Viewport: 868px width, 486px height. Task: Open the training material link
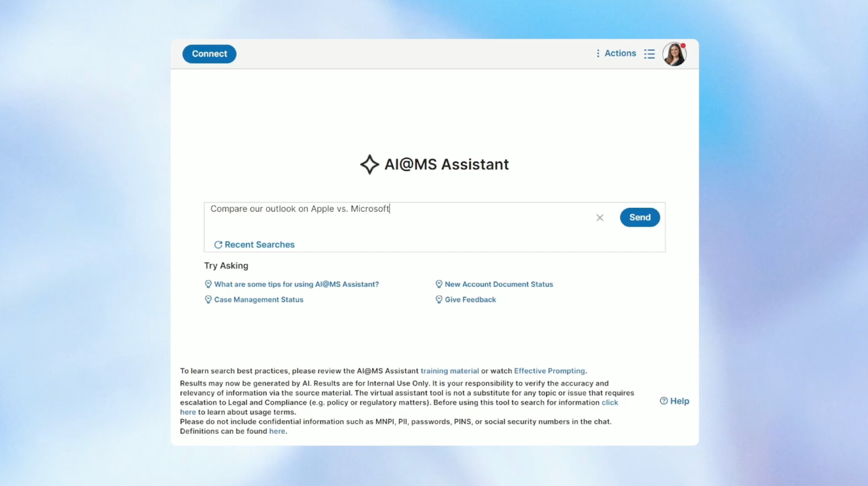click(x=450, y=371)
